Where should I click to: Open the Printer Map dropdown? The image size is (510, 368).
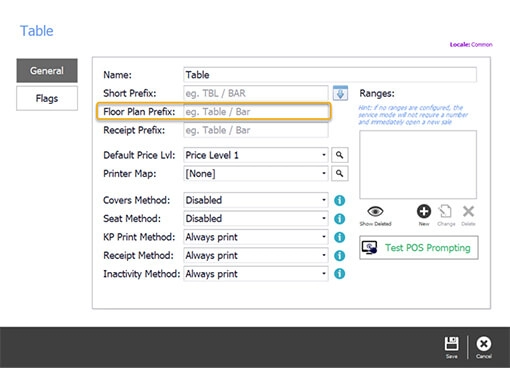(256, 173)
